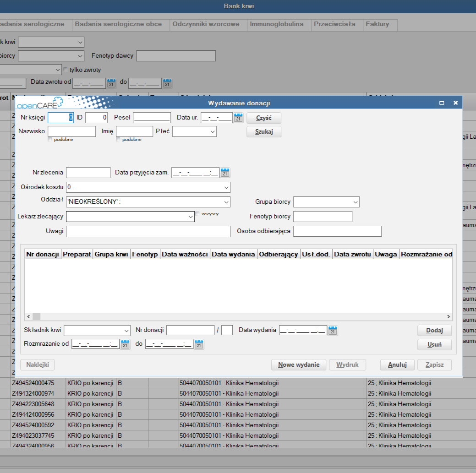Click the Osoba odbierająca input field
This screenshot has height=473, width=476.
click(x=337, y=231)
